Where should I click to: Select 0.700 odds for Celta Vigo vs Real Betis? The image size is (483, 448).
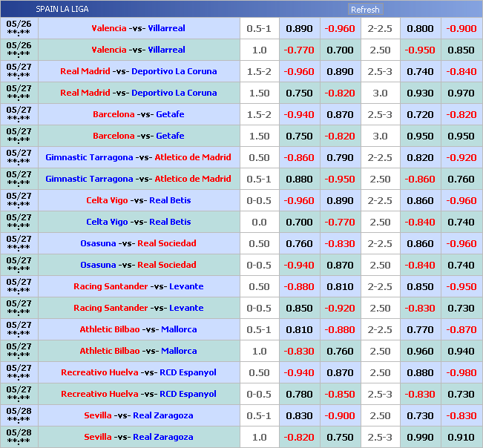point(299,222)
